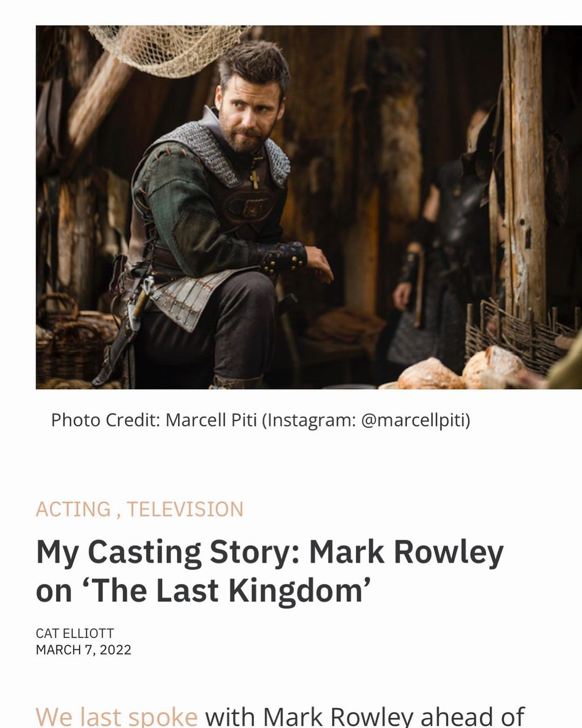
Task: Click the @marcellpiti Instagram handle
Action: 415,420
